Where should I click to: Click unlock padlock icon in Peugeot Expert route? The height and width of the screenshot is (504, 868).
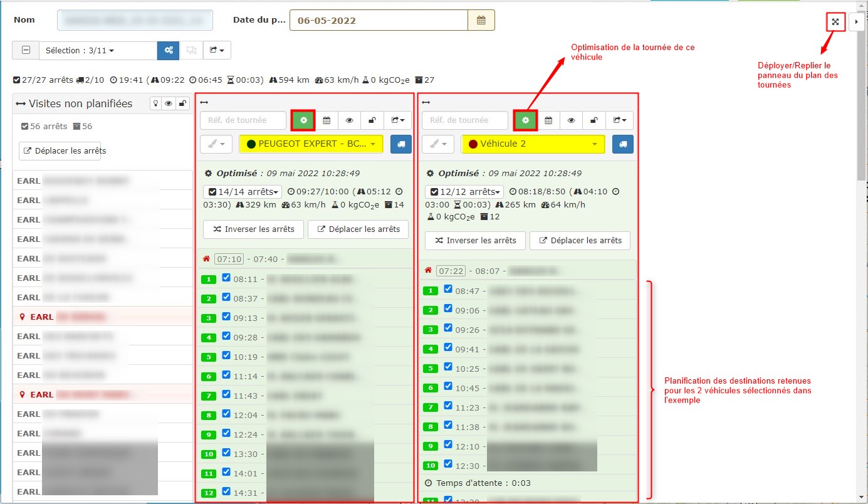pos(372,120)
